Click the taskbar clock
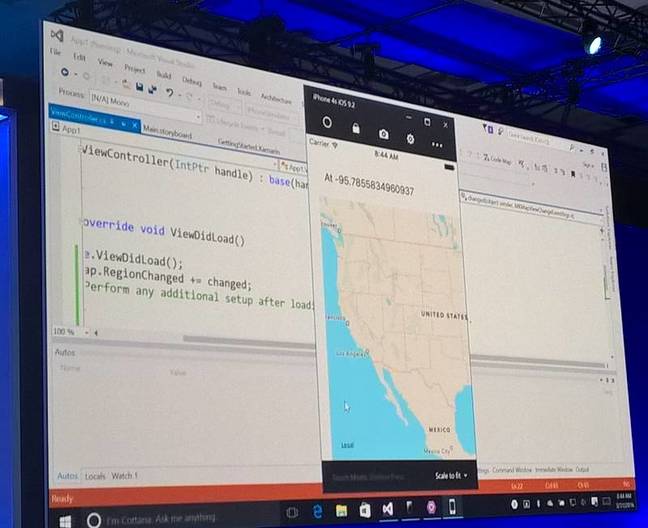 (x=624, y=499)
